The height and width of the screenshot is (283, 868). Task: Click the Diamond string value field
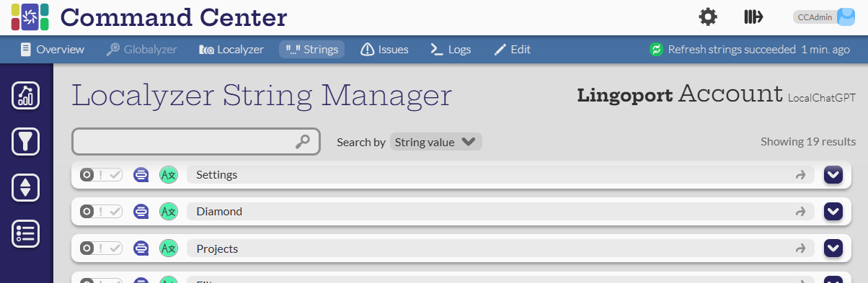click(x=500, y=211)
